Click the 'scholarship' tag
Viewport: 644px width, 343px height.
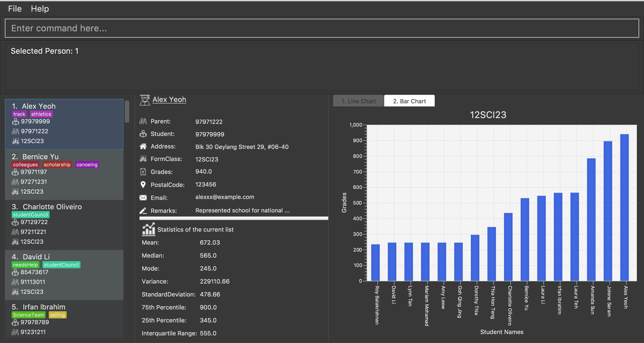coord(57,165)
